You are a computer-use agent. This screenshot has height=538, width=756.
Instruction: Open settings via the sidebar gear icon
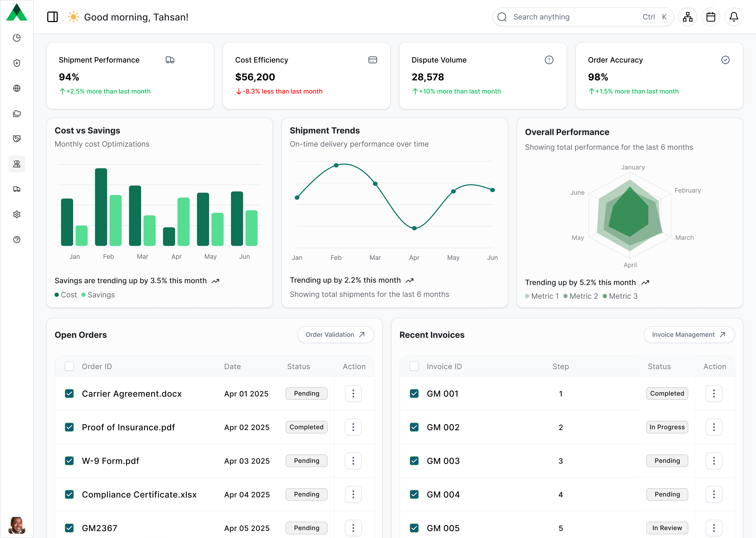pyautogui.click(x=17, y=214)
